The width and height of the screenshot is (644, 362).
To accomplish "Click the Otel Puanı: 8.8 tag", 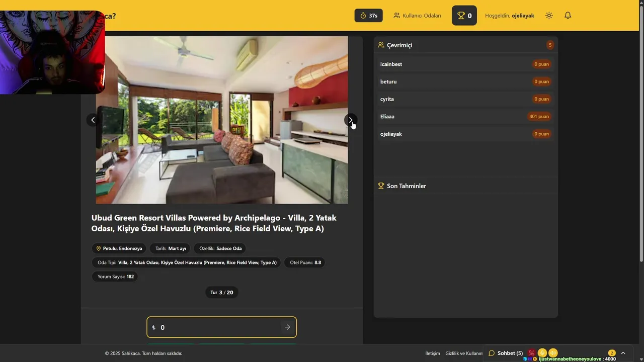I will [305, 262].
